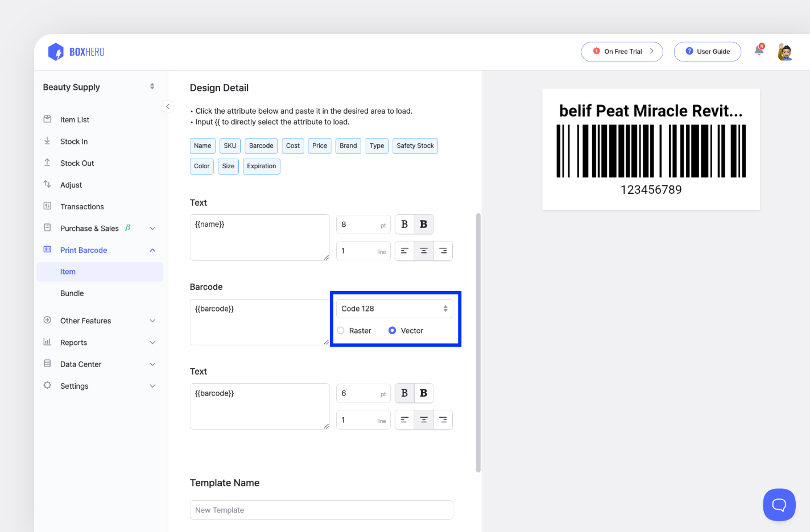
Task: Open the chat support bubble
Action: click(779, 505)
